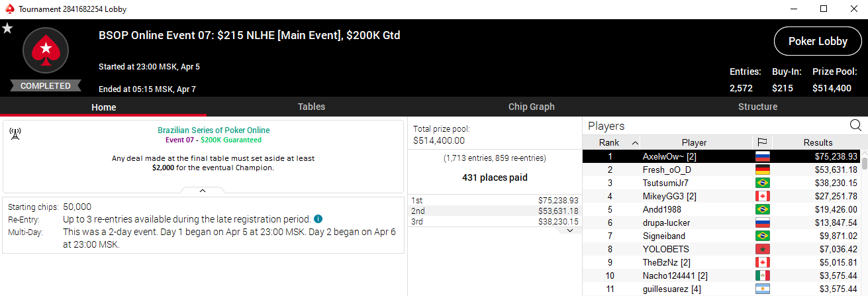Expand the full prize payout list
Viewport: 868px width, 296px height.
click(x=571, y=230)
